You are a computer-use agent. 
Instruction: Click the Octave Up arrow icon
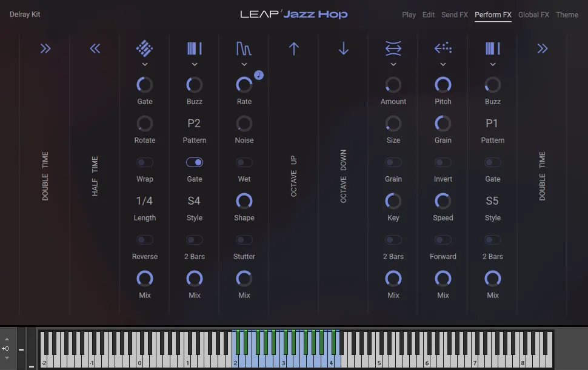[293, 48]
